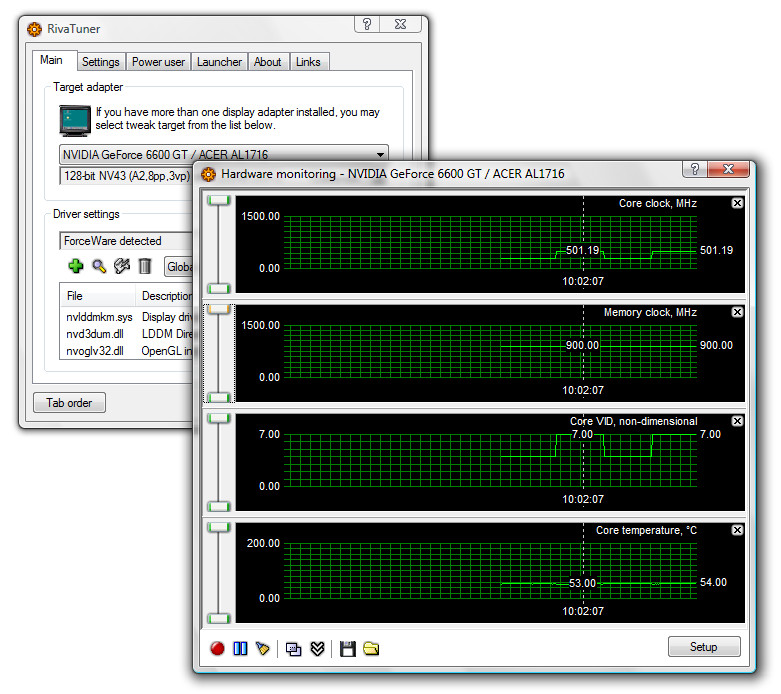This screenshot has width=781, height=694.
Task: Select the nvd3dum.dll file row
Action: [x=128, y=334]
